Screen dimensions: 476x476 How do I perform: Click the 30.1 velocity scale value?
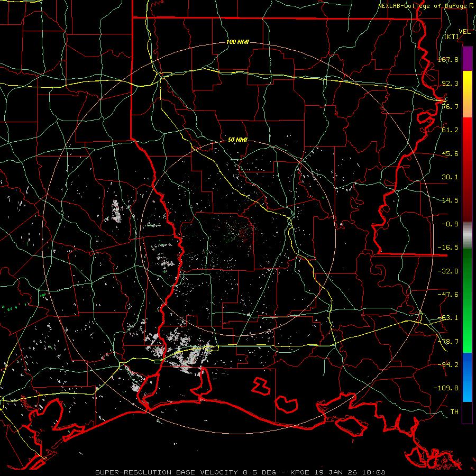[450, 177]
